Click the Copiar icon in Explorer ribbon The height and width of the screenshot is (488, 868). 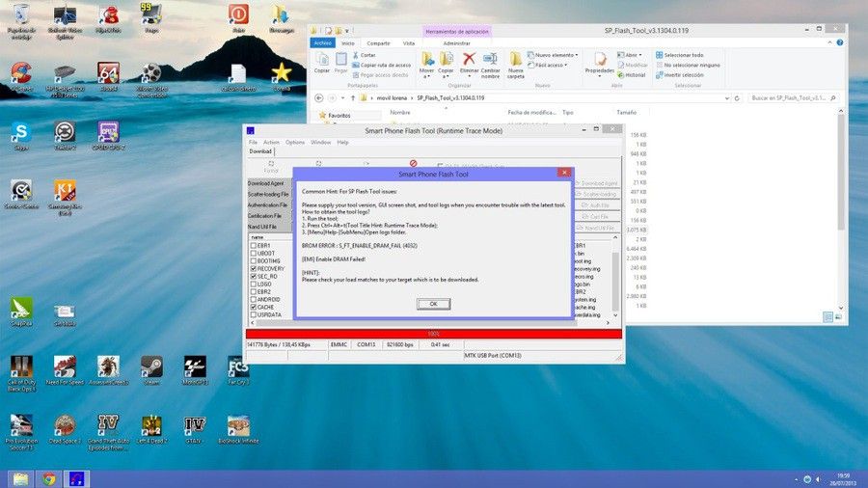tap(321, 63)
